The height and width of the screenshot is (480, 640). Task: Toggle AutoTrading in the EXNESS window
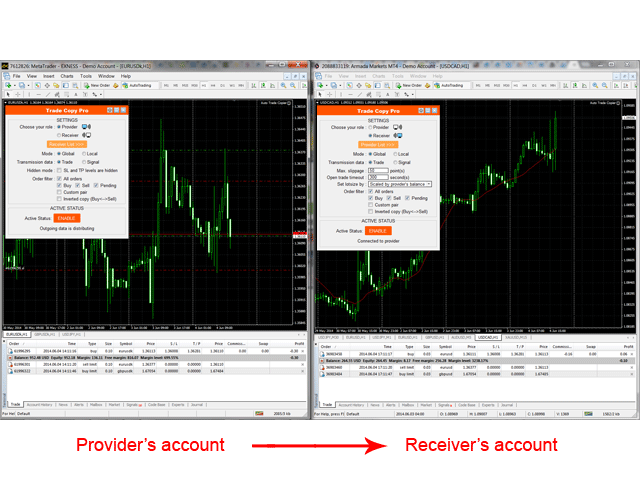[137, 85]
